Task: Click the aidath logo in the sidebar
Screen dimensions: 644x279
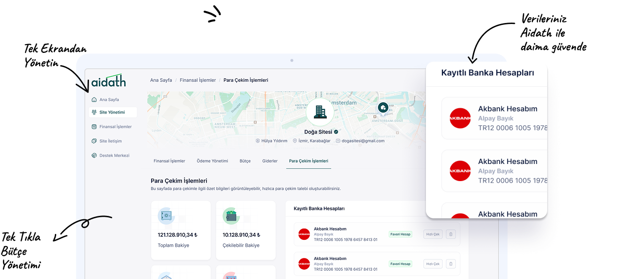Action: 109,80
